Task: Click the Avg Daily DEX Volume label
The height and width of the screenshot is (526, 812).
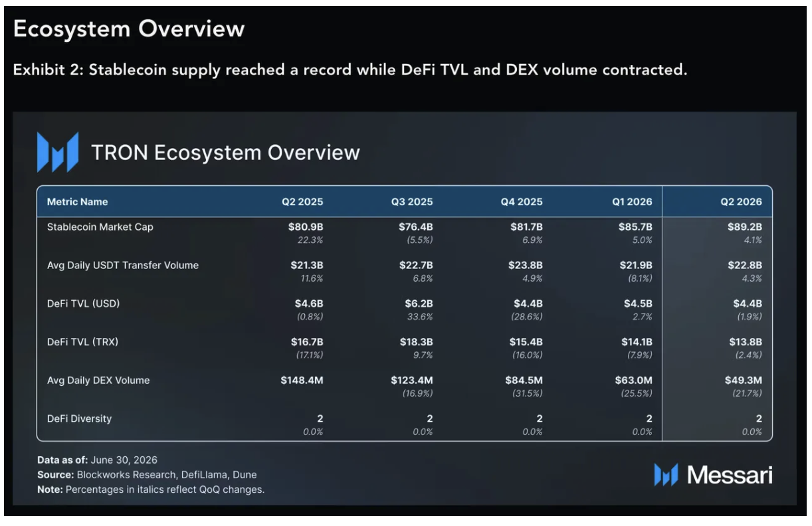Action: point(98,381)
